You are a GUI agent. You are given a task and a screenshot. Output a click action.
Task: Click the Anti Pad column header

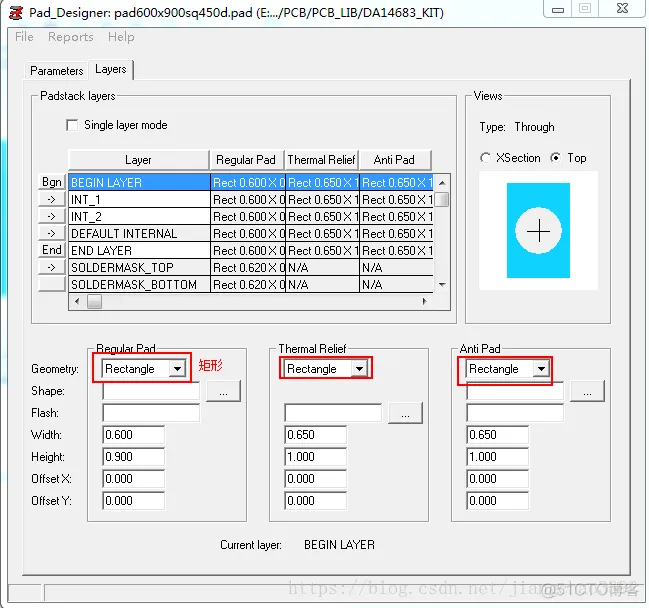click(394, 160)
